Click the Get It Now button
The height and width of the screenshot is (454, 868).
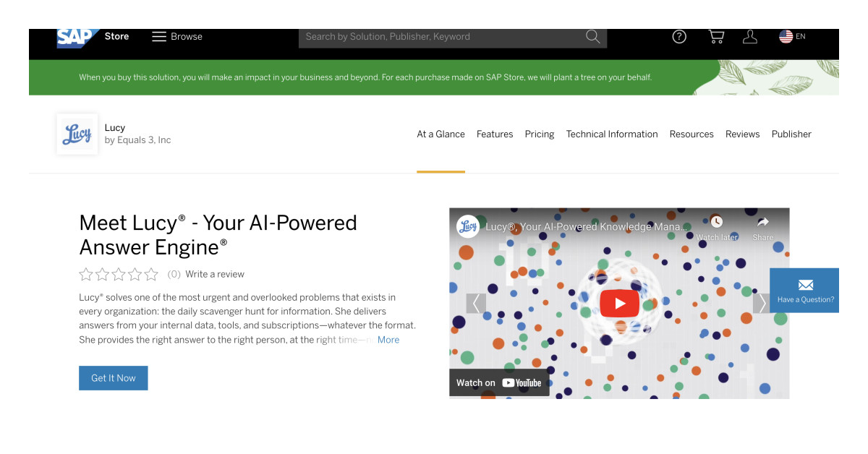(x=113, y=377)
